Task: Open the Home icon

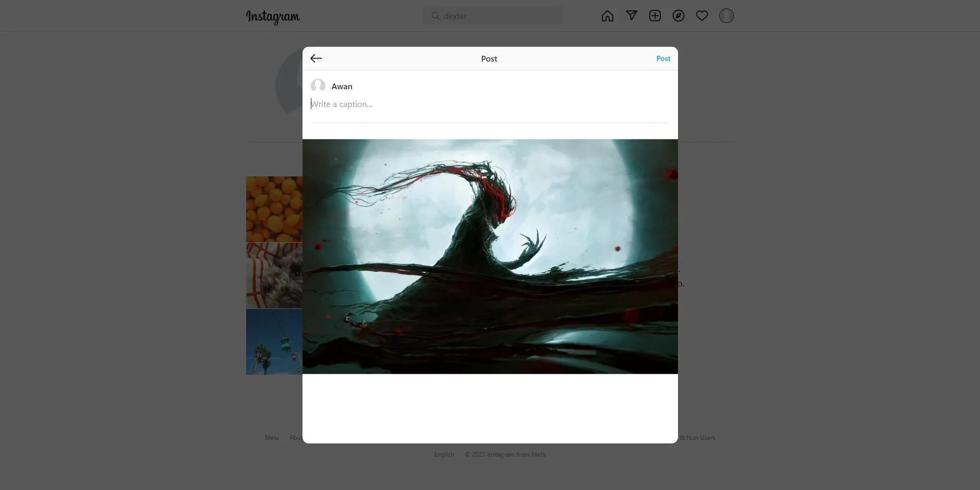Action: (607, 16)
